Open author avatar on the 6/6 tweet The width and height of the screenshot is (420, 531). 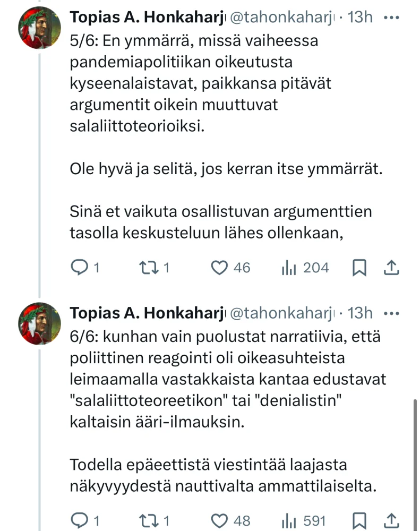(40, 324)
